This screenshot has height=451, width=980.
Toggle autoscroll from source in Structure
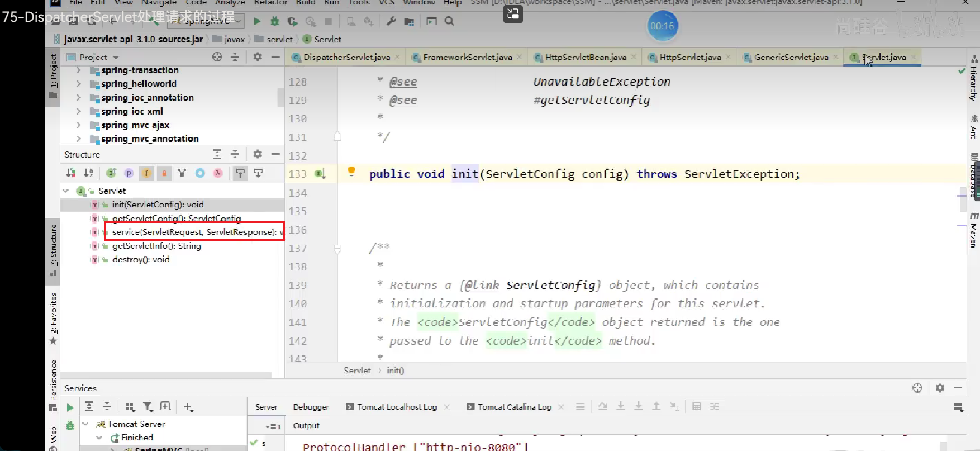(x=258, y=173)
